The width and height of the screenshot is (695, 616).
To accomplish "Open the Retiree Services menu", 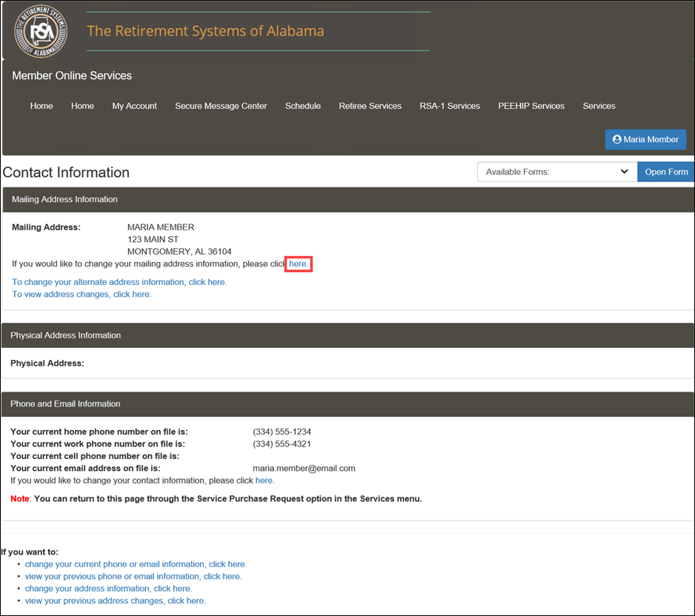I will coord(370,106).
